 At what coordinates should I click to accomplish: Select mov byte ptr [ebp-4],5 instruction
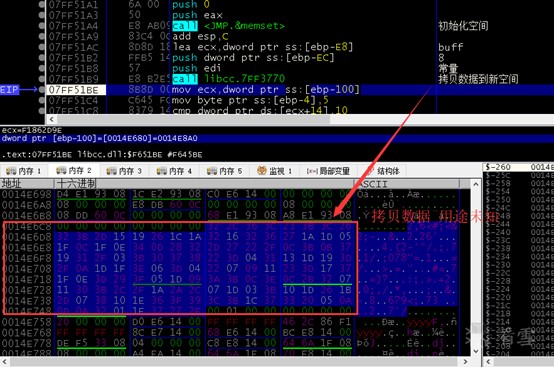(250, 100)
